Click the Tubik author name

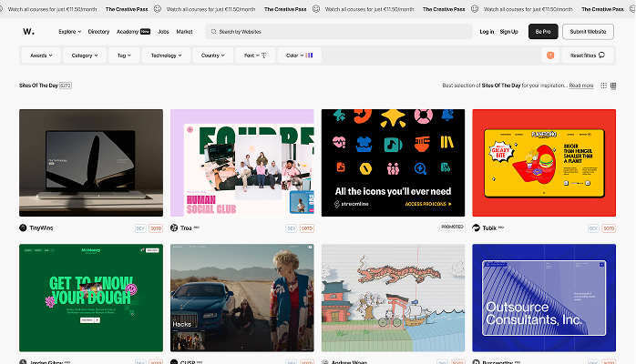pos(489,228)
